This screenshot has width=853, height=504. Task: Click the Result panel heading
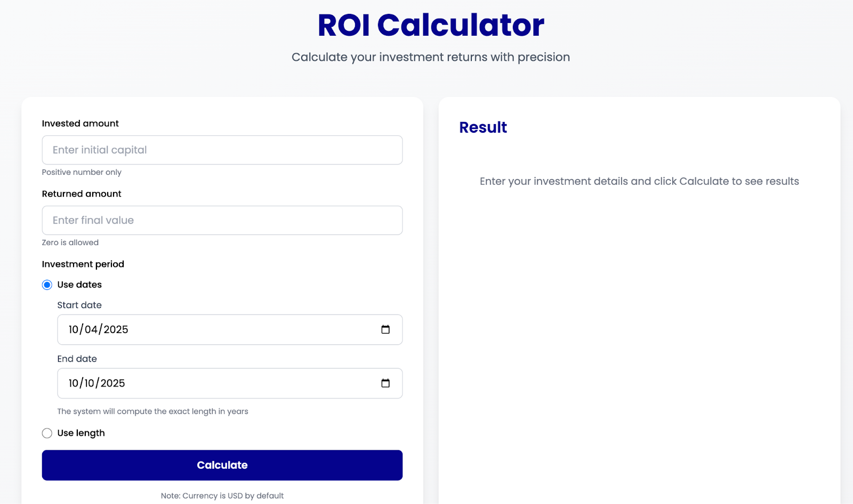pyautogui.click(x=483, y=127)
